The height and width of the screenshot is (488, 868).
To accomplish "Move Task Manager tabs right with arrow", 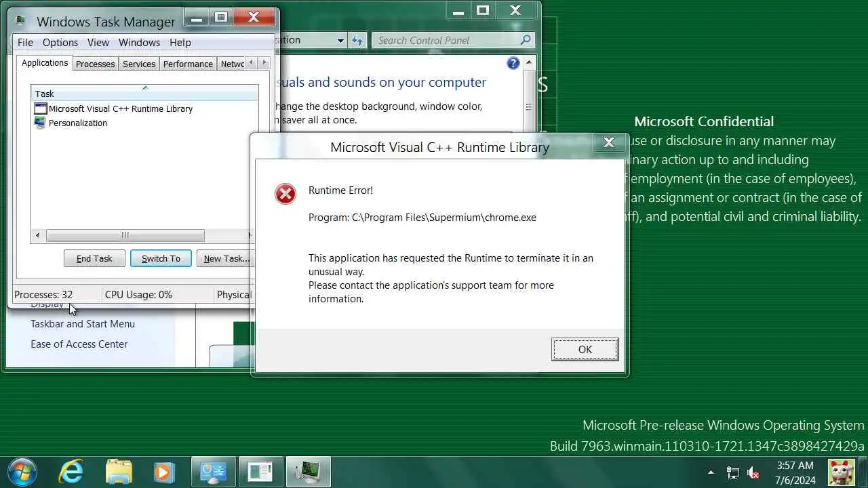I will 264,63.
